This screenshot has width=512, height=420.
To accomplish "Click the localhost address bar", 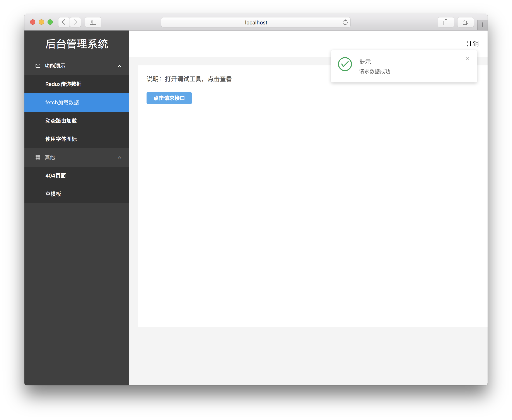I will 256,22.
